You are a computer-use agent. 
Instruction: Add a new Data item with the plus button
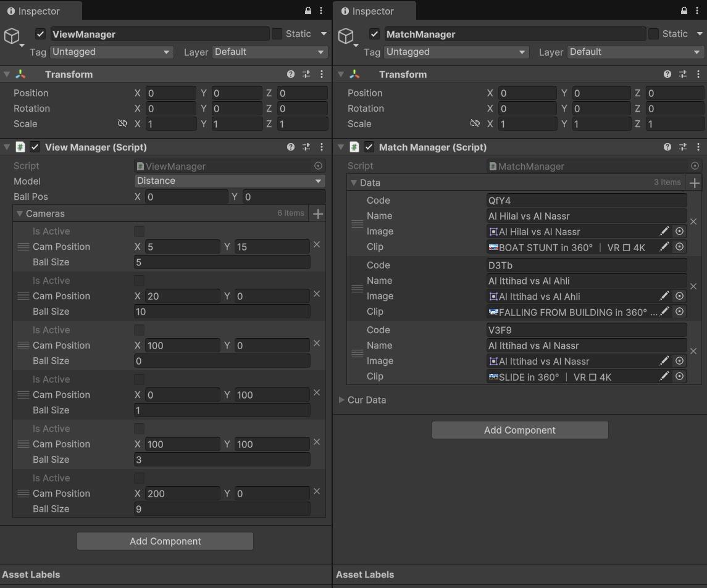695,183
